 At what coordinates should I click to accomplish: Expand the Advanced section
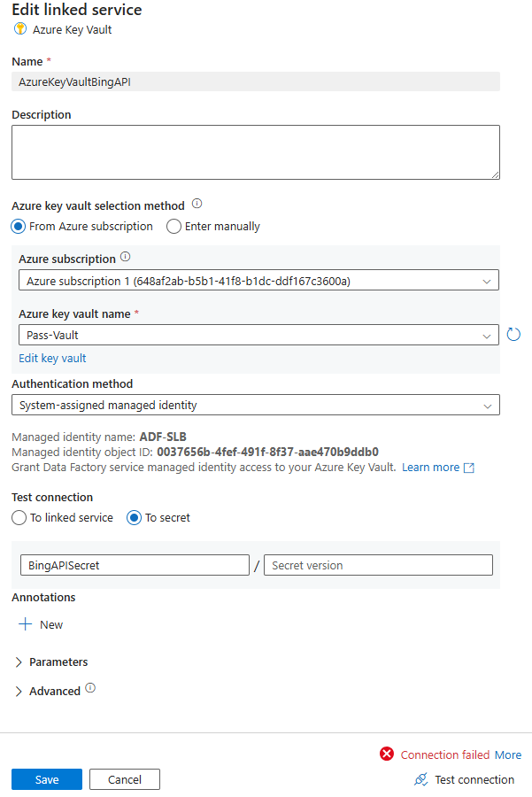(18, 690)
